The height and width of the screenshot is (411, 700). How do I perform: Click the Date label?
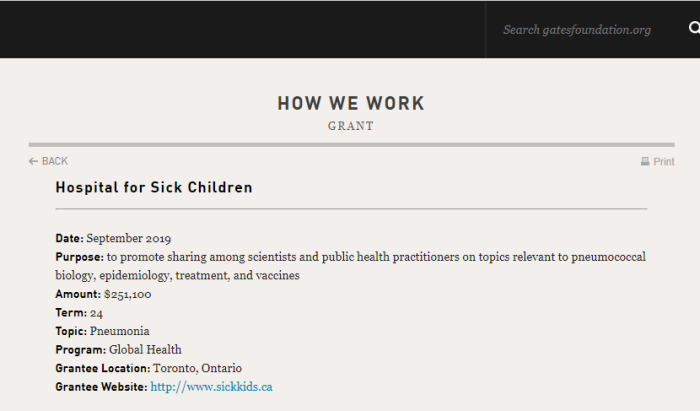coord(69,238)
